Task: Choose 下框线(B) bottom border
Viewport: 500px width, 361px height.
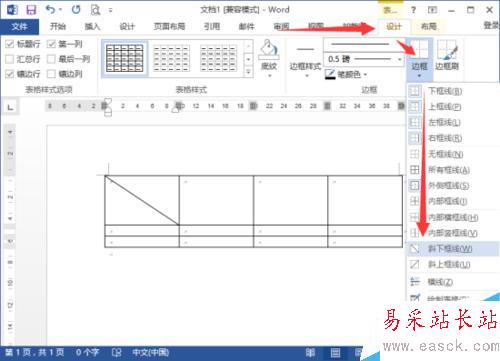Action: pyautogui.click(x=453, y=91)
